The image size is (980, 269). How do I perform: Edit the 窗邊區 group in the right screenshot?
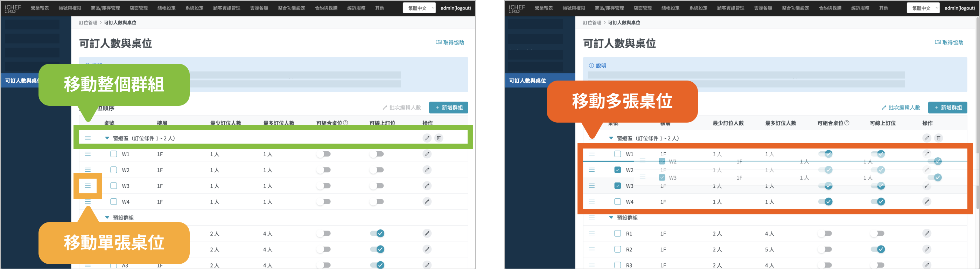[x=927, y=138]
